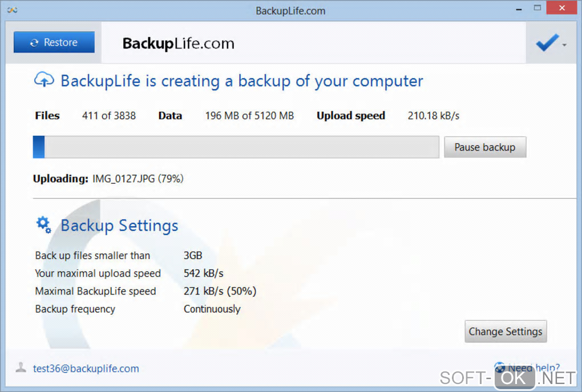
Task: Click the Backup Settings gear icon
Action: [43, 224]
